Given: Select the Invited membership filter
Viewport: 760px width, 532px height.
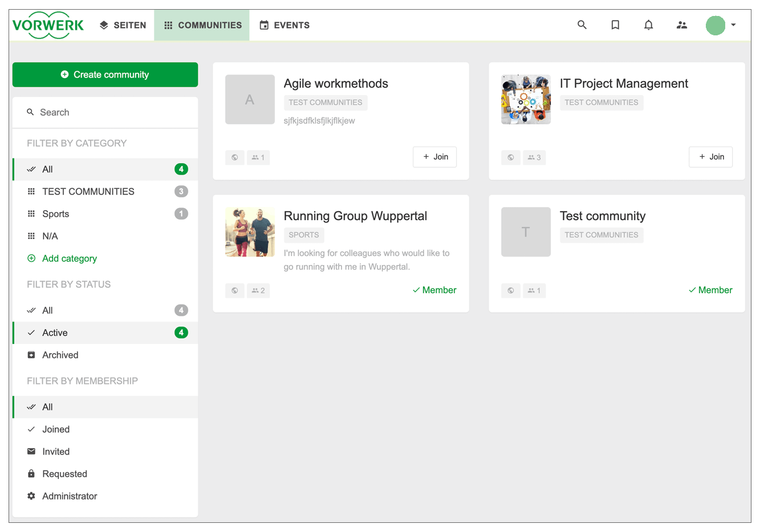Looking at the screenshot, I should pyautogui.click(x=55, y=451).
